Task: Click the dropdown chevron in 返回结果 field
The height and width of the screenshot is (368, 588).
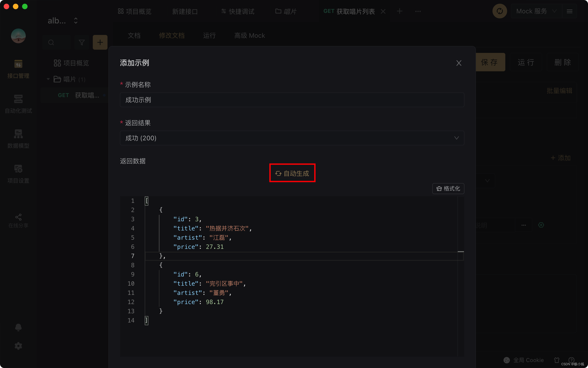Action: (456, 138)
